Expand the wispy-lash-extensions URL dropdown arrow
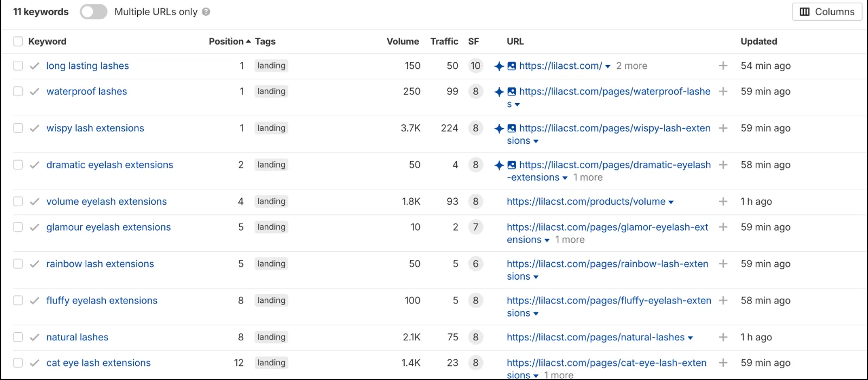868x380 pixels. pos(536,142)
